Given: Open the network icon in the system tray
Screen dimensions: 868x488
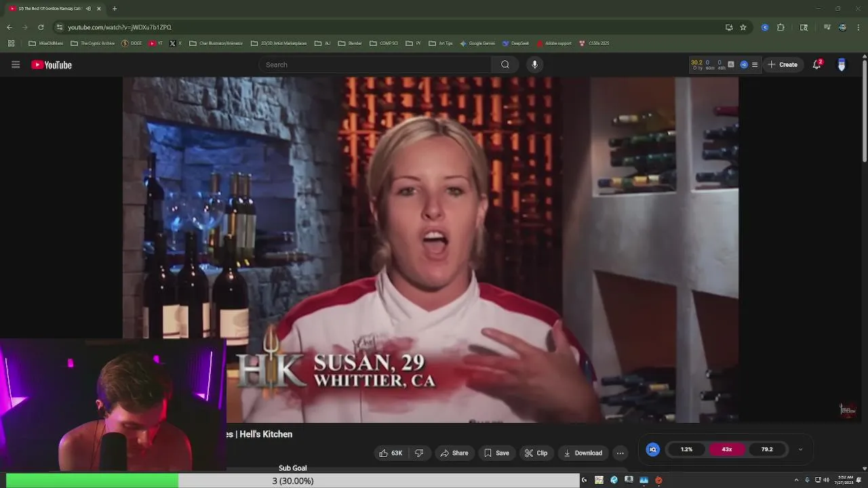Looking at the screenshot, I should point(816,480).
